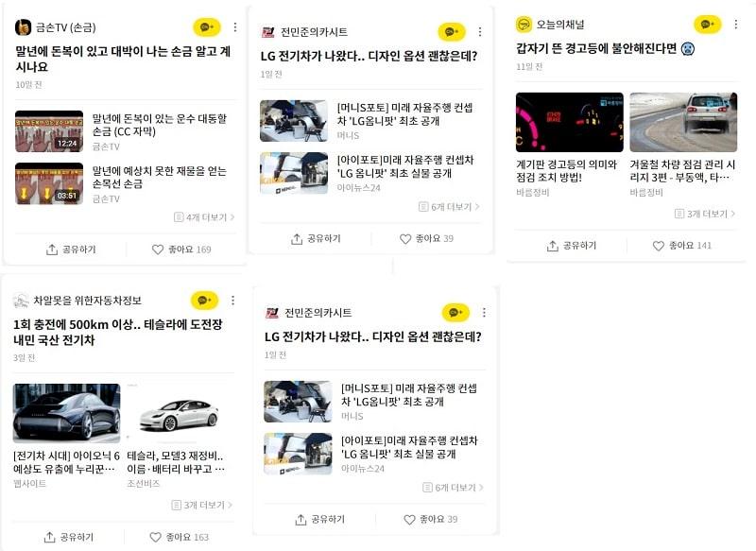
Task: Open three-dot menu on 오늘의채널 card
Action: pos(735,25)
